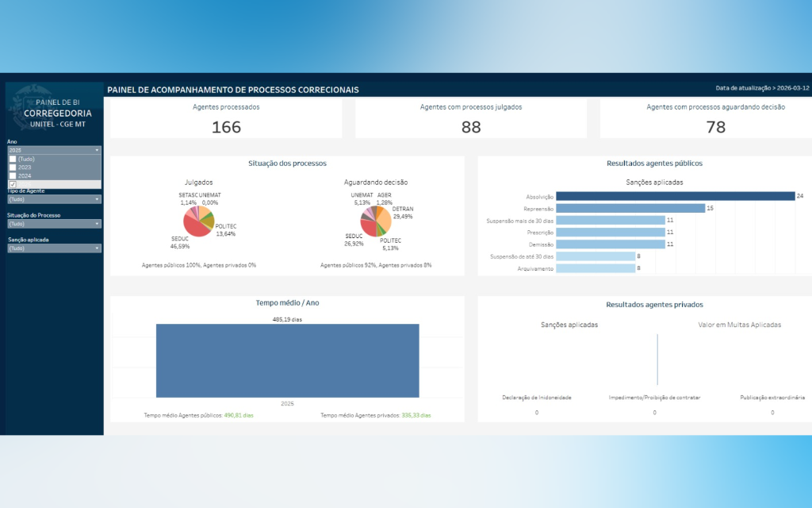This screenshot has height=508, width=812.
Task: Select the Arquivamento bar
Action: pos(596,268)
